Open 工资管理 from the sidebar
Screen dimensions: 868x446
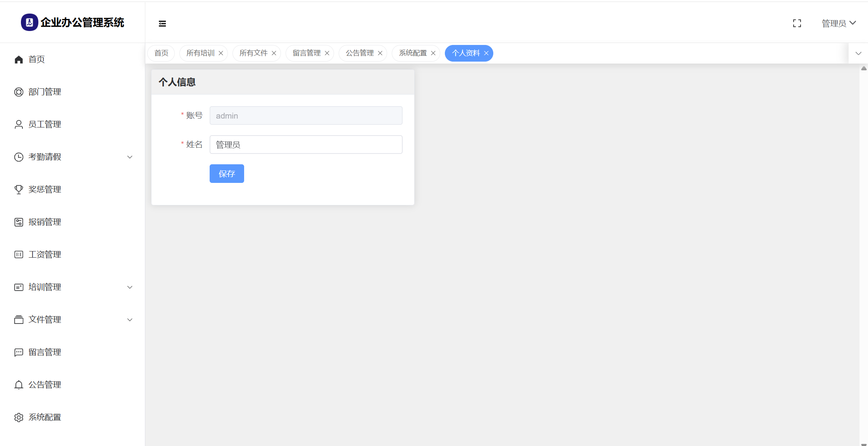click(45, 255)
